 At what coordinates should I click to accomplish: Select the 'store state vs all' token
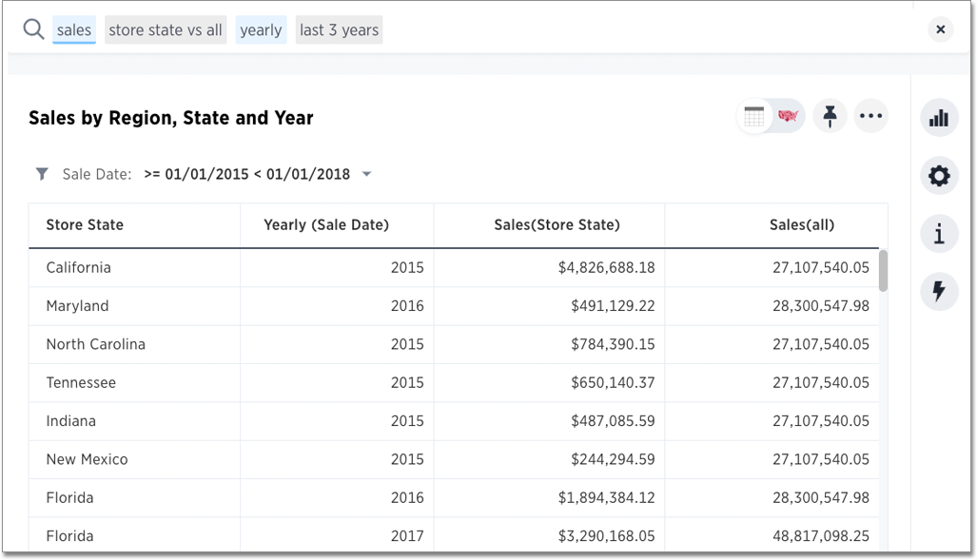coord(165,29)
